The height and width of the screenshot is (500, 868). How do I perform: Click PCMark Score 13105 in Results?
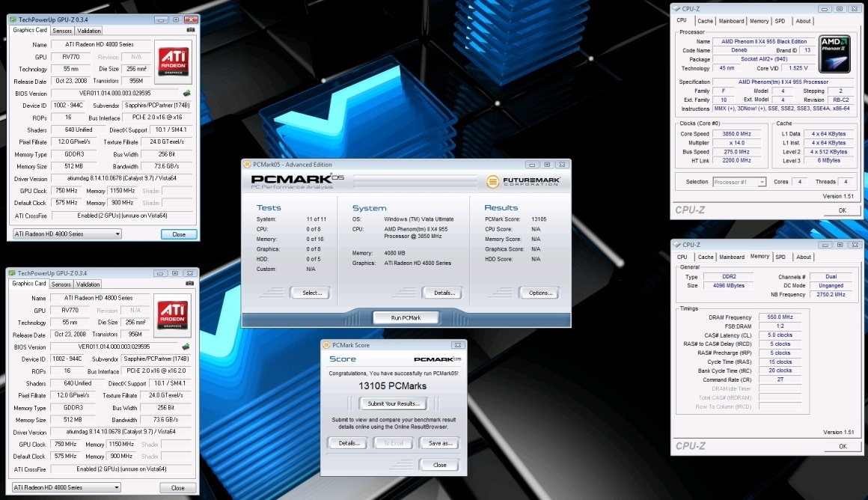(x=539, y=219)
